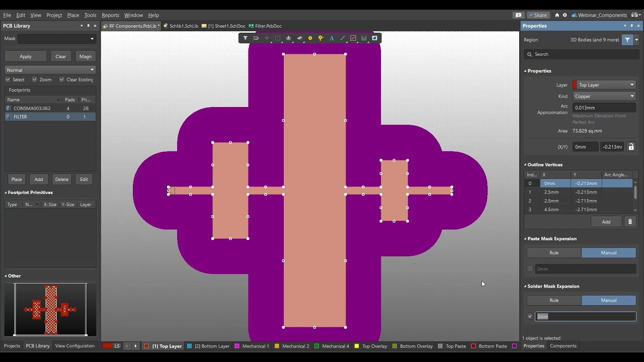Screen dimensions: 644x362
Task: Place a 3D body from active bar
Action: [x=299, y=38]
